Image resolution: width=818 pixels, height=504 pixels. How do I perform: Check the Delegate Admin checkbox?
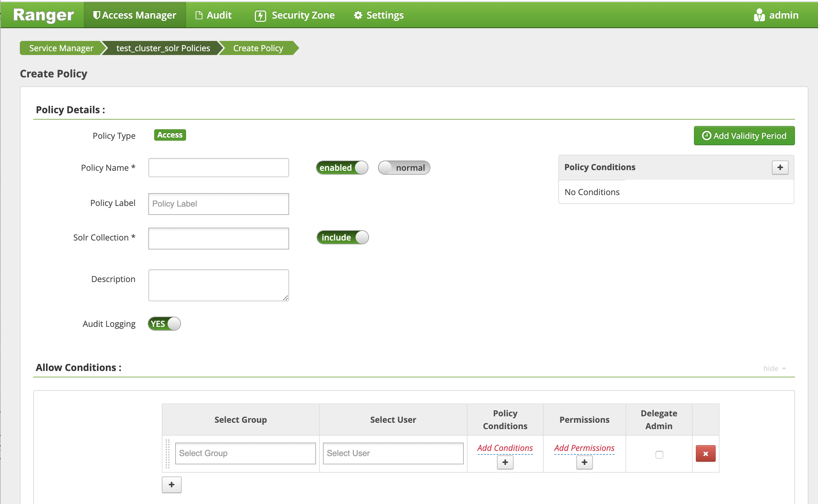659,455
